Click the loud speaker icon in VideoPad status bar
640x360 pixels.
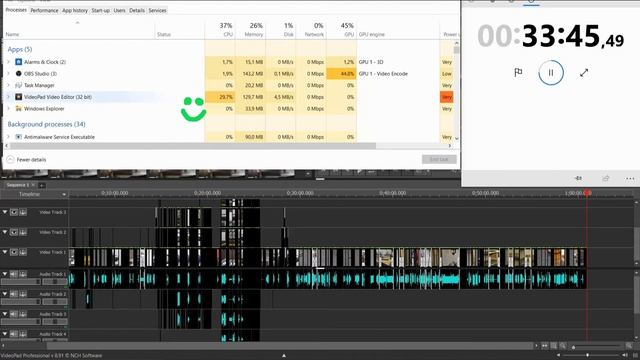pyautogui.click(x=625, y=356)
